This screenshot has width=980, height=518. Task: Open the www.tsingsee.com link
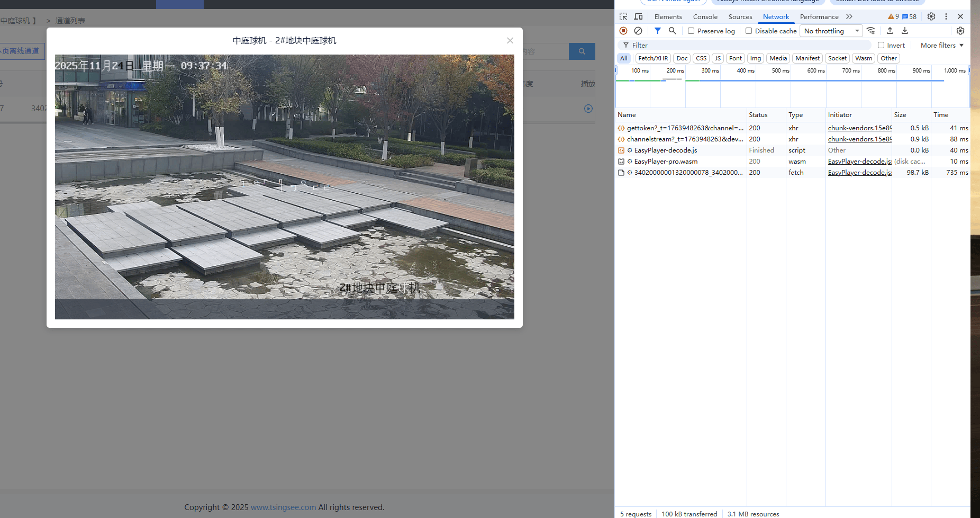283,507
